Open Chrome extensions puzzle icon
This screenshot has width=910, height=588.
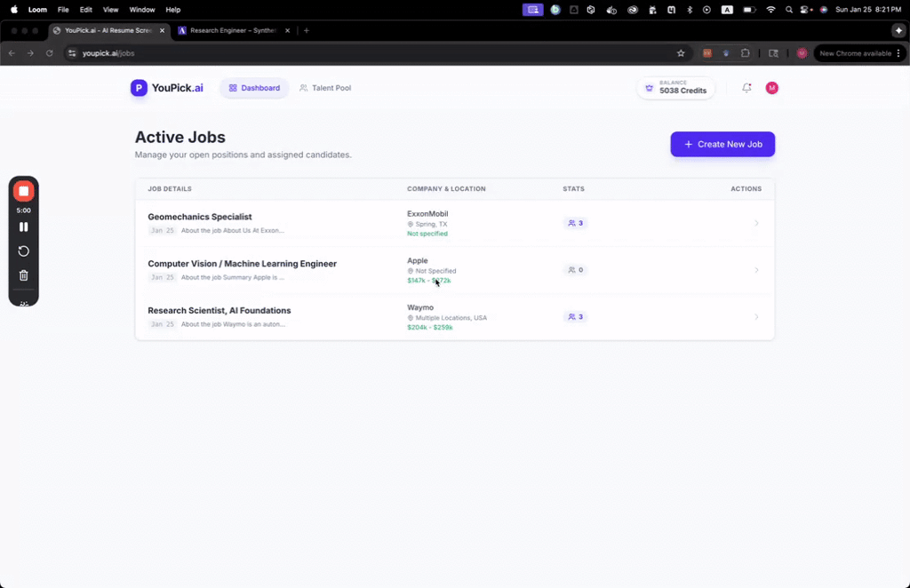[746, 53]
